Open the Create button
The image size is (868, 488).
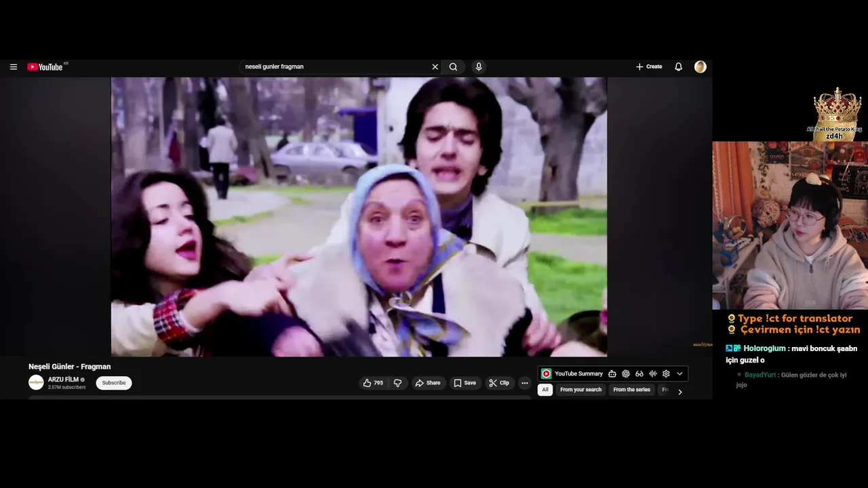649,67
